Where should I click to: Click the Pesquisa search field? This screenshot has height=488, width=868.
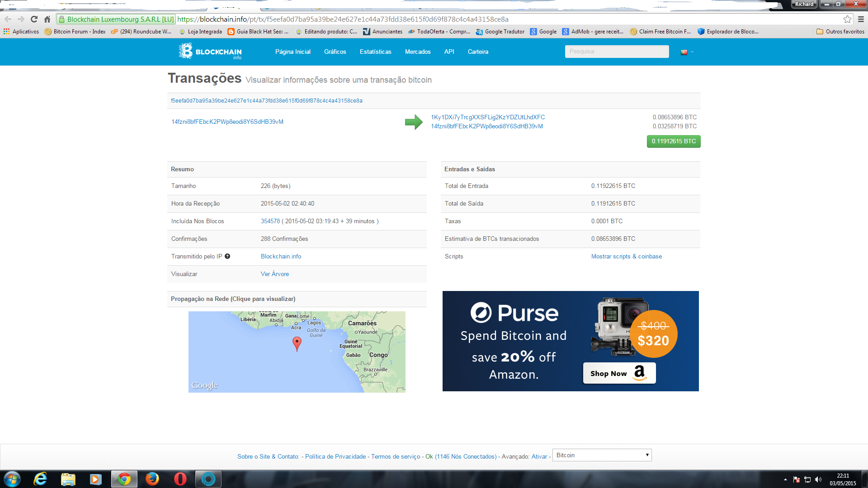[617, 52]
